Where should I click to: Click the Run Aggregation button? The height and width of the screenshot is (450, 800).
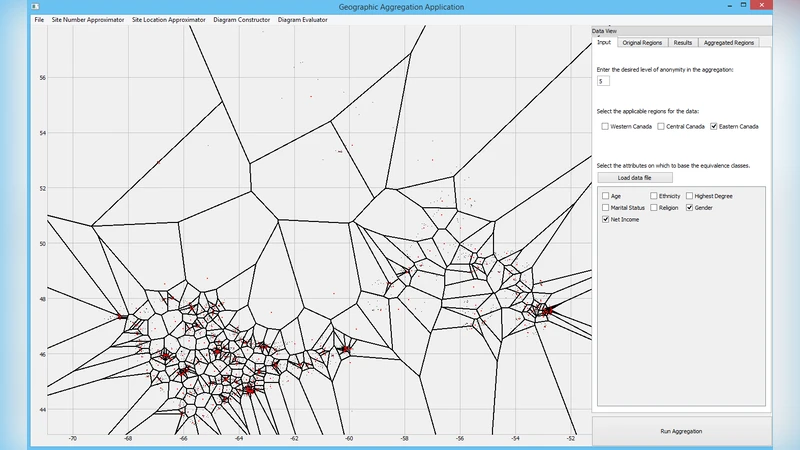click(681, 431)
